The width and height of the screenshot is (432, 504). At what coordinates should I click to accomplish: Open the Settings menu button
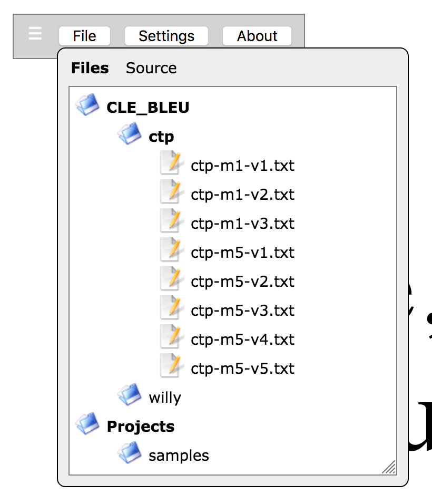[166, 36]
